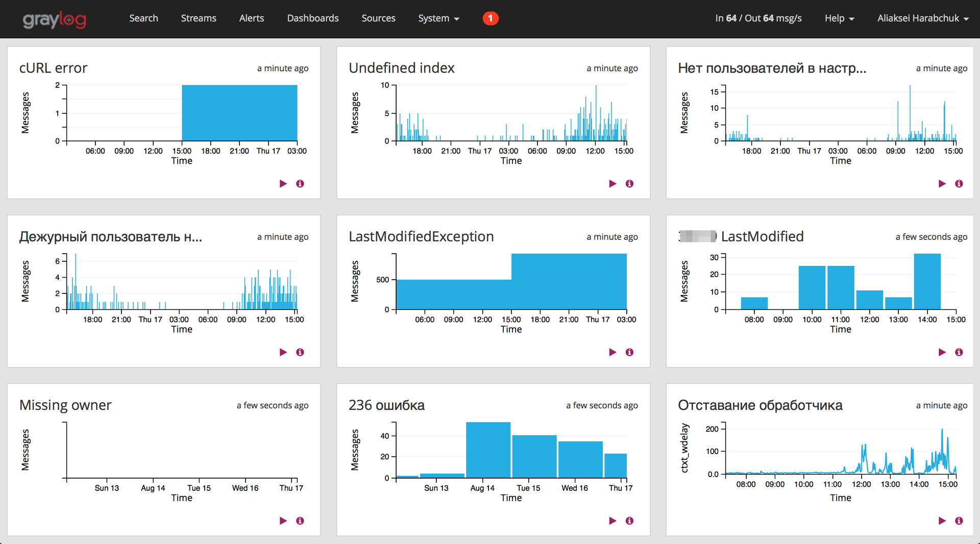
Task: Click info icon on Нет пользователей widget
Action: [959, 184]
